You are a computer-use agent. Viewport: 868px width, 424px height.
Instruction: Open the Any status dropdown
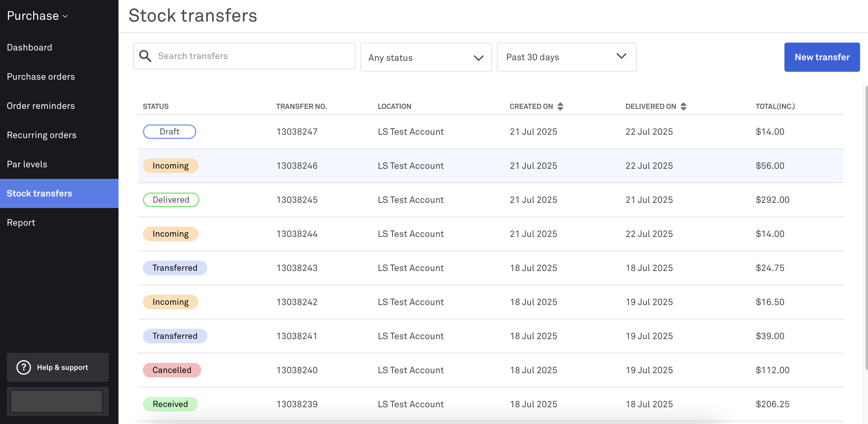click(x=426, y=57)
